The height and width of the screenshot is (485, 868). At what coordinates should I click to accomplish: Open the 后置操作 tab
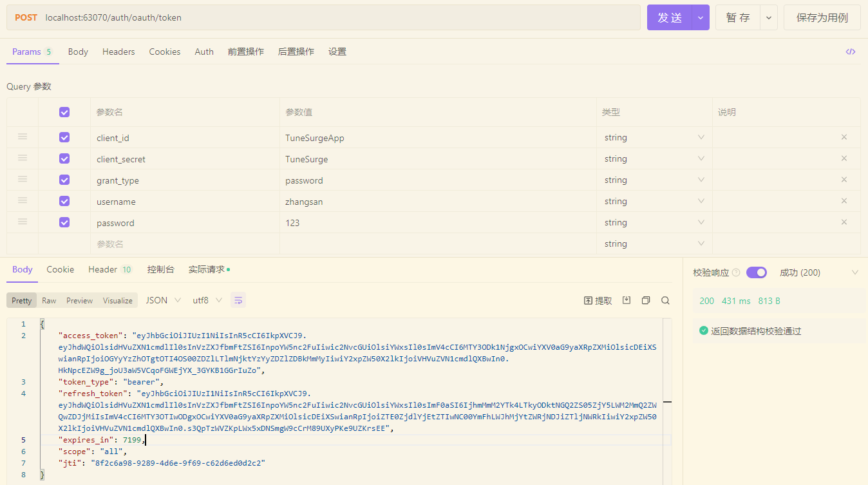(296, 52)
